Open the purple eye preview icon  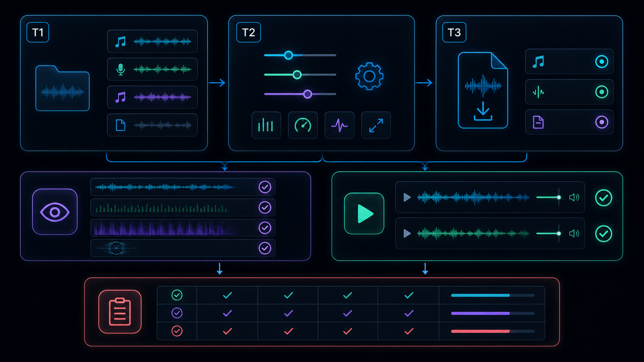(x=55, y=212)
